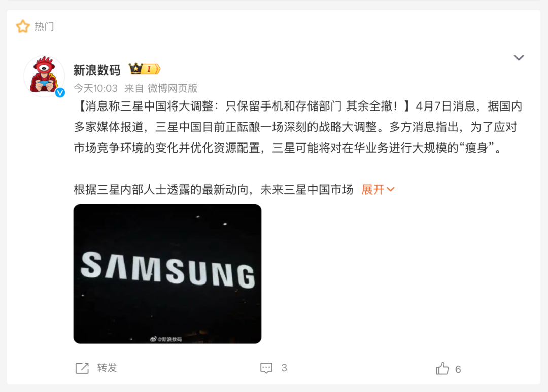
Task: Click the hot star icon
Action: point(23,26)
